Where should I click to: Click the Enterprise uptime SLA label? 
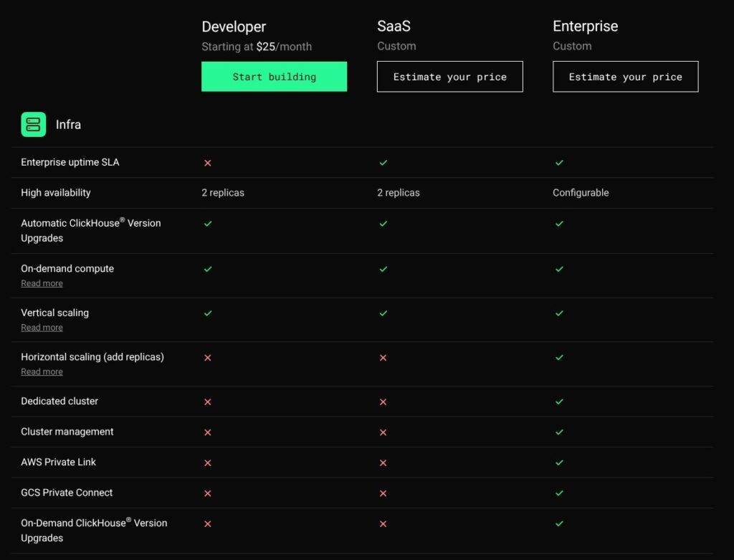[70, 162]
